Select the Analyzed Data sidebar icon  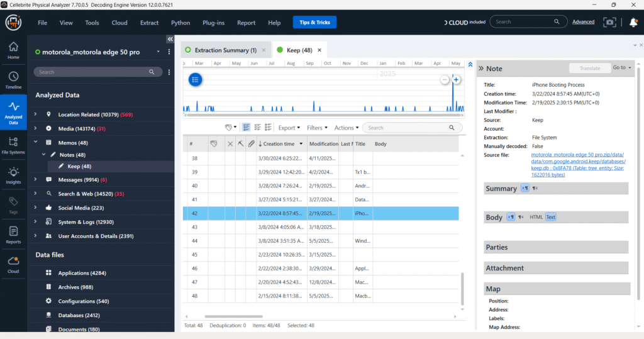point(13,112)
